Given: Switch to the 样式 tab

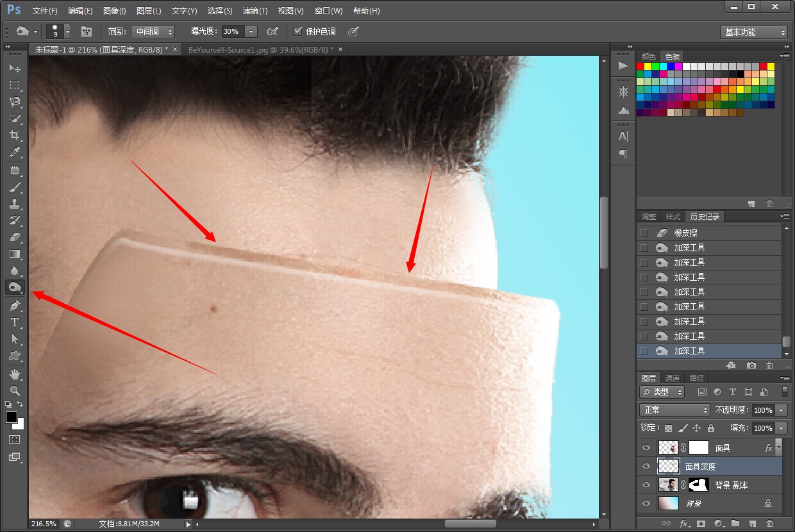Looking at the screenshot, I should (x=673, y=217).
